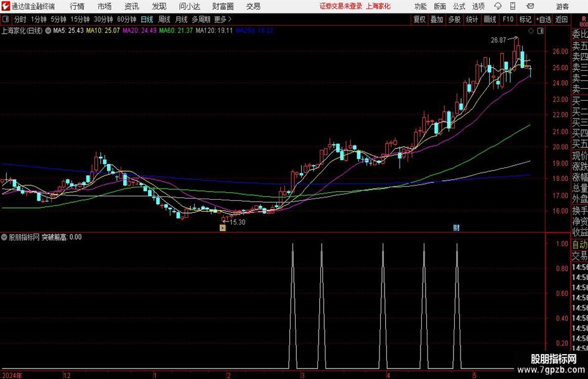
Task: Switch to 30分钟 period
Action: pos(103,19)
